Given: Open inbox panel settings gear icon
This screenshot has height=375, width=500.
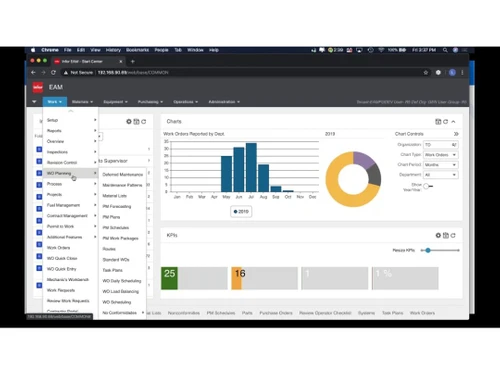Looking at the screenshot, I should pyautogui.click(x=129, y=122).
